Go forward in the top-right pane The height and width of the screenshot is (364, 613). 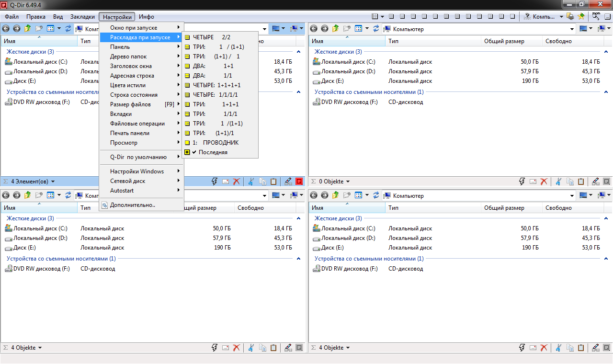[x=325, y=29]
